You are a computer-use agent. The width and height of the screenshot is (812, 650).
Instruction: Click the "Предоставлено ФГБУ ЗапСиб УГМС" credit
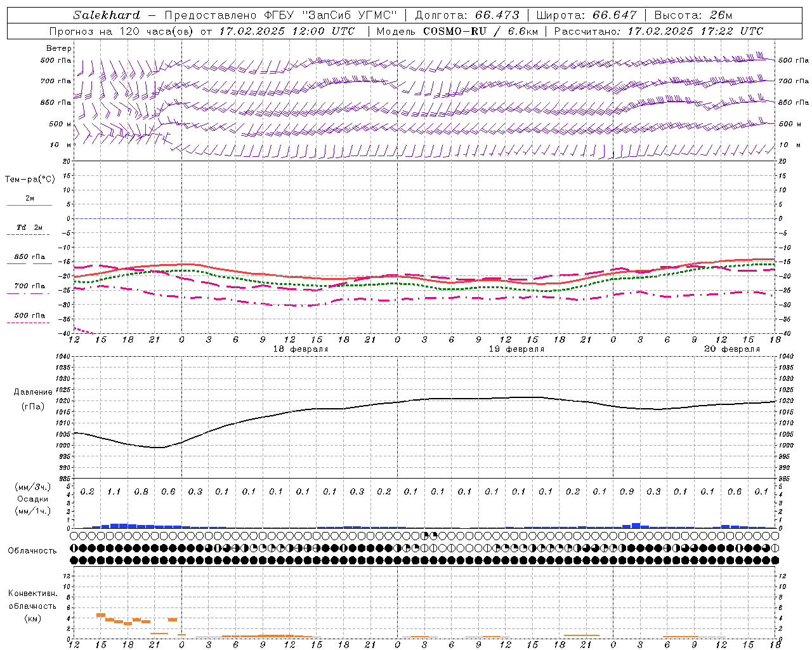click(280, 15)
